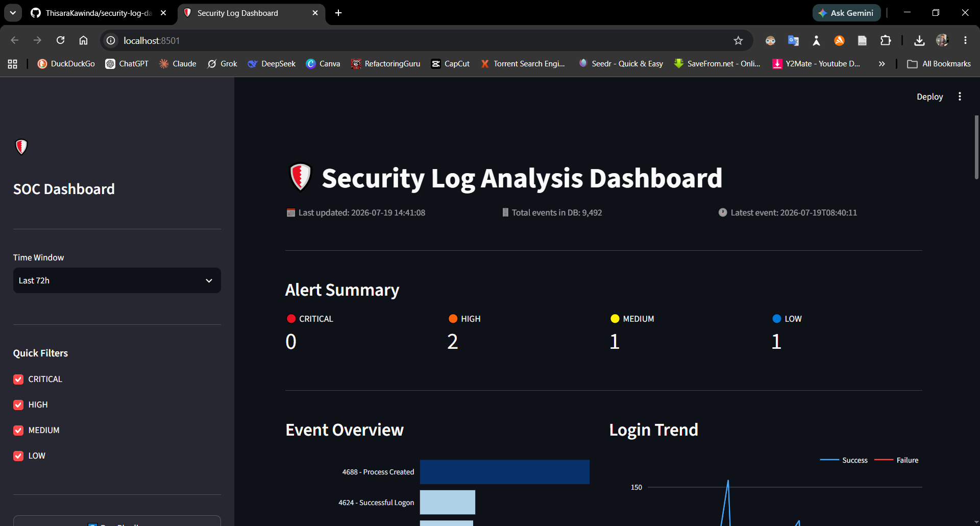The height and width of the screenshot is (526, 980).
Task: View site information icon beside localhost URL
Action: 111,40
